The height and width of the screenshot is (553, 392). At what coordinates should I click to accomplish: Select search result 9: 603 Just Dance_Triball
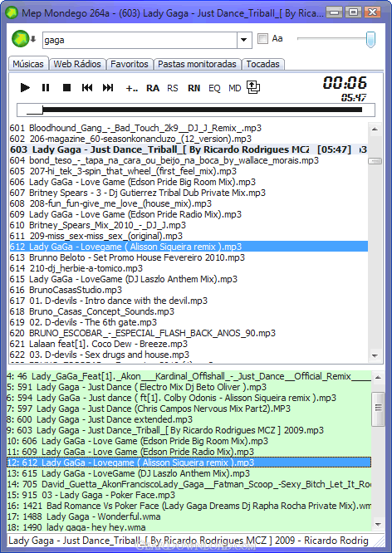[x=189, y=430]
